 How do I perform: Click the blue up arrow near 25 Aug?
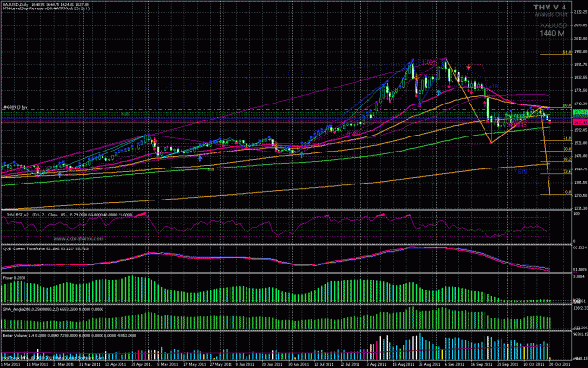[438, 92]
